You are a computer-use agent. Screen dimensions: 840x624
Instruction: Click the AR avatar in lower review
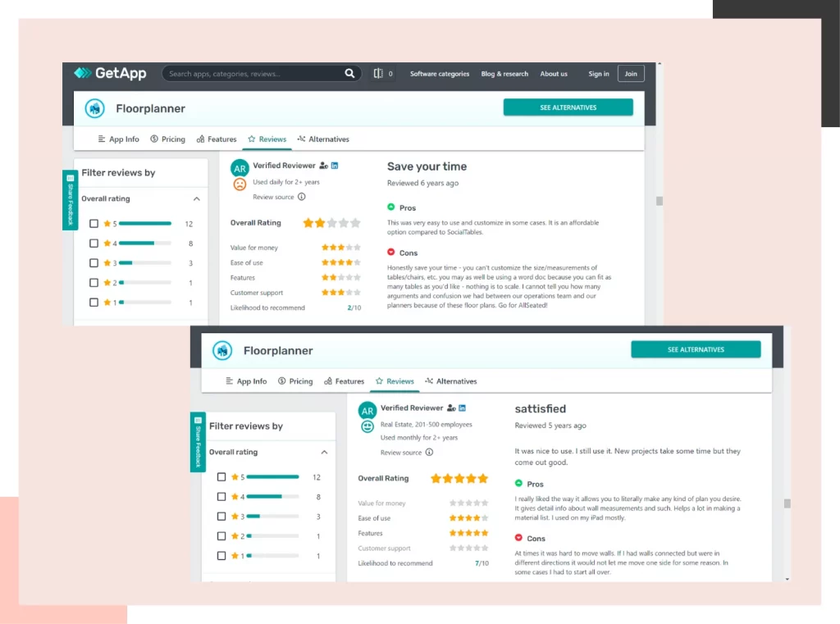[367, 411]
